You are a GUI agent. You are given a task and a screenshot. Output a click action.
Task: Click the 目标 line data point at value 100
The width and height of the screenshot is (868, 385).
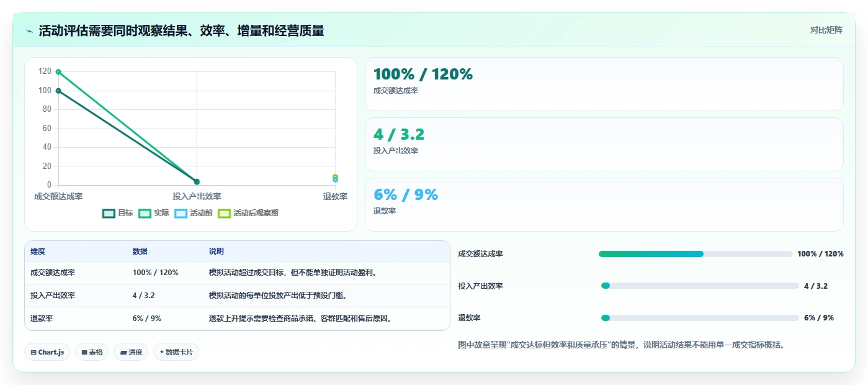tap(58, 91)
